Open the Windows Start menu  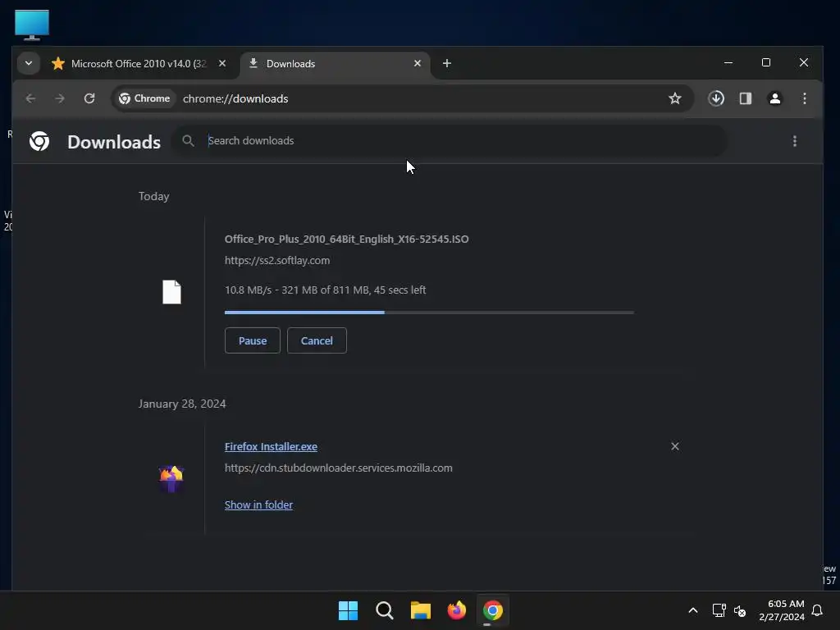point(348,610)
